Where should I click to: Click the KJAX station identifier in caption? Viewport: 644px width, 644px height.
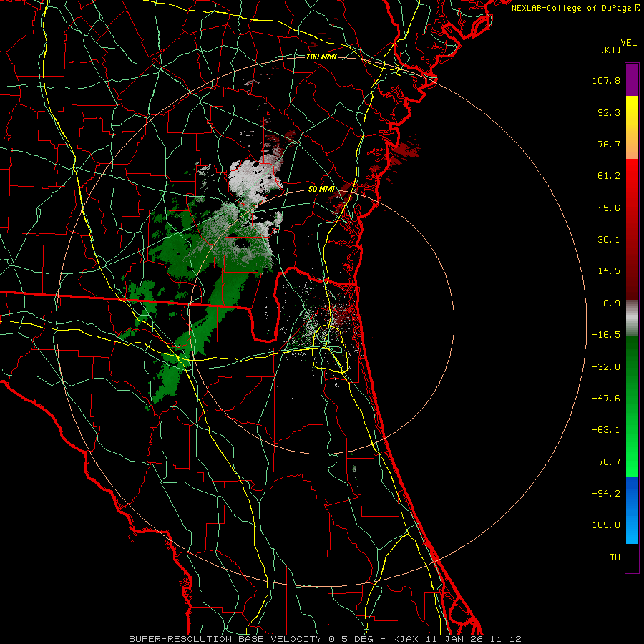pyautogui.click(x=406, y=639)
